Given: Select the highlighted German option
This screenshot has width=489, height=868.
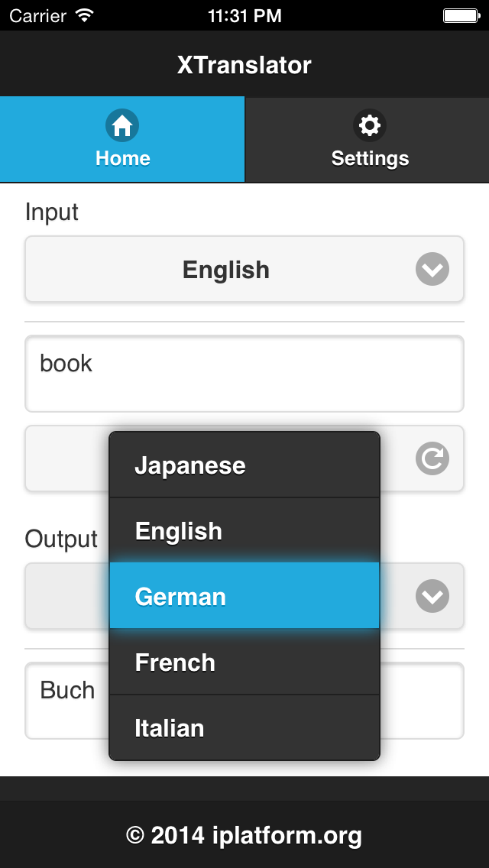Looking at the screenshot, I should [x=244, y=596].
